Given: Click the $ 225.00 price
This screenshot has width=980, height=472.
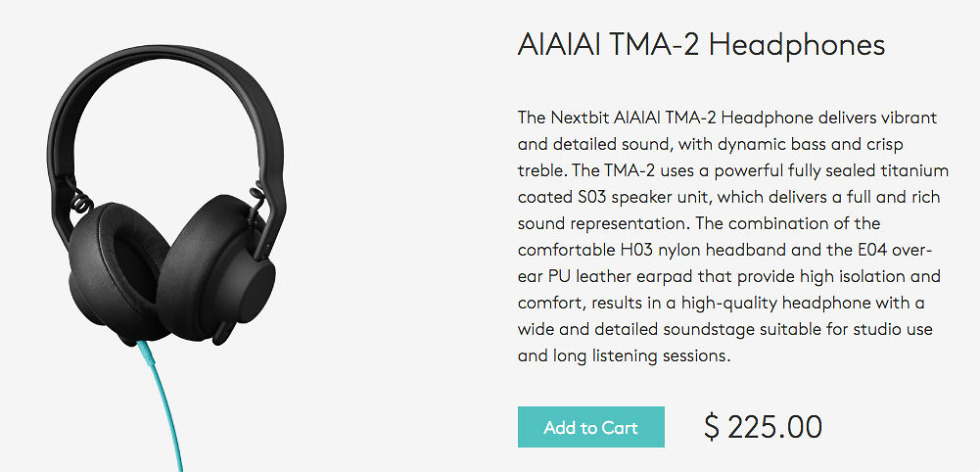Looking at the screenshot, I should click(763, 427).
